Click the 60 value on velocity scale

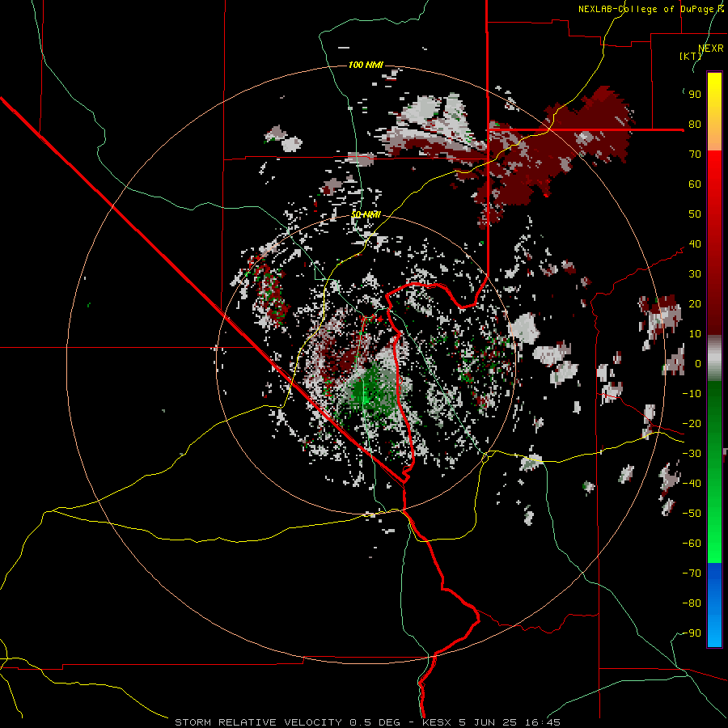[x=695, y=184]
